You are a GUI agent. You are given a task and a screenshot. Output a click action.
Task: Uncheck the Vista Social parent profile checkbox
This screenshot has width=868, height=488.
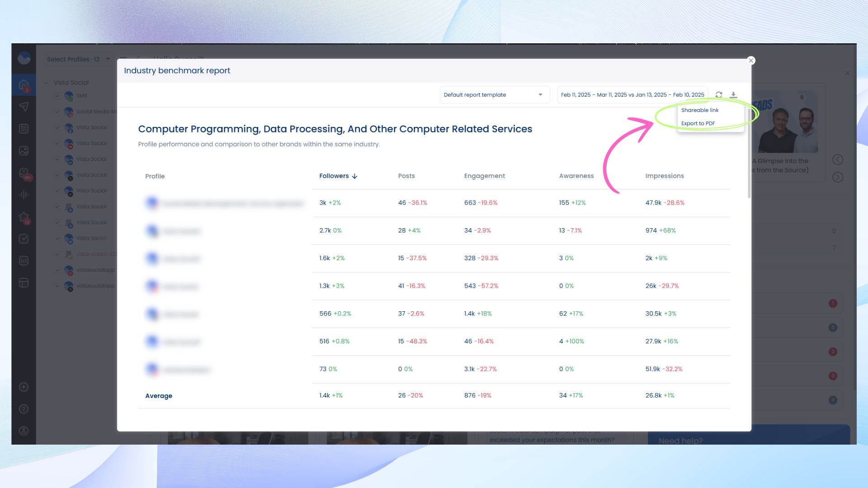click(x=46, y=82)
